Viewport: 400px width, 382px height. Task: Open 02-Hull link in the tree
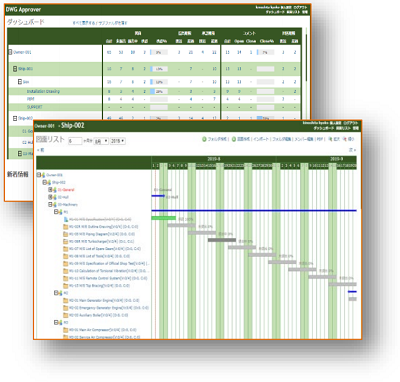point(63,197)
